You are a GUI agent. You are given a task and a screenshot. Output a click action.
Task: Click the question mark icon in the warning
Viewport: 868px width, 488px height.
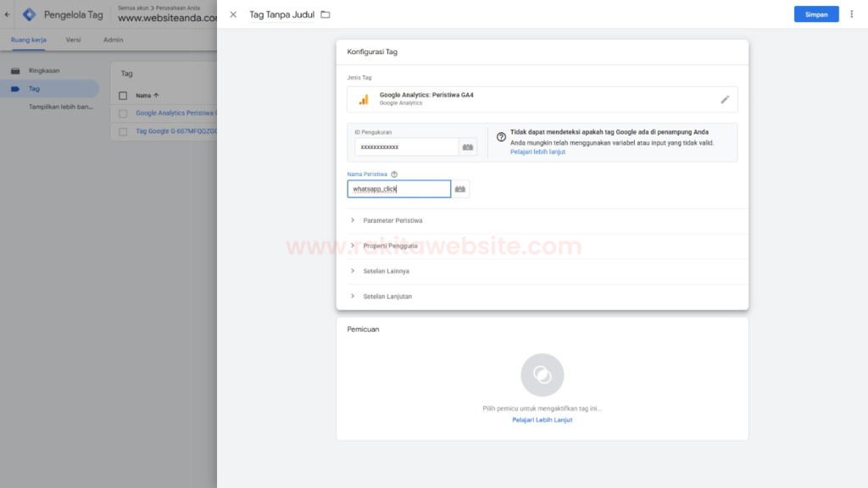501,136
